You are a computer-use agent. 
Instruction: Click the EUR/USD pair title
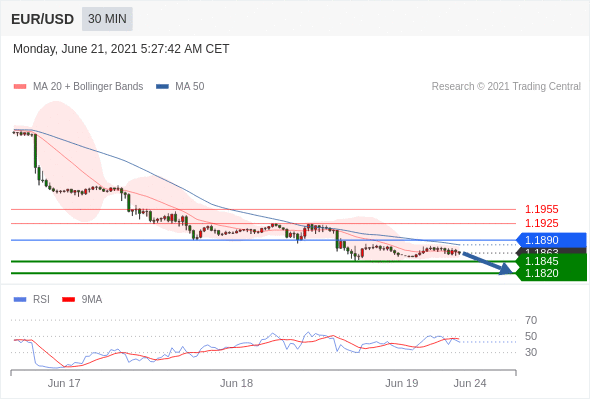(43, 19)
